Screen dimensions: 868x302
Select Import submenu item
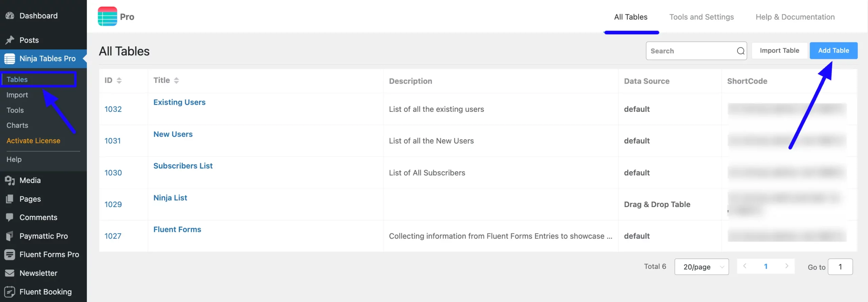click(17, 95)
